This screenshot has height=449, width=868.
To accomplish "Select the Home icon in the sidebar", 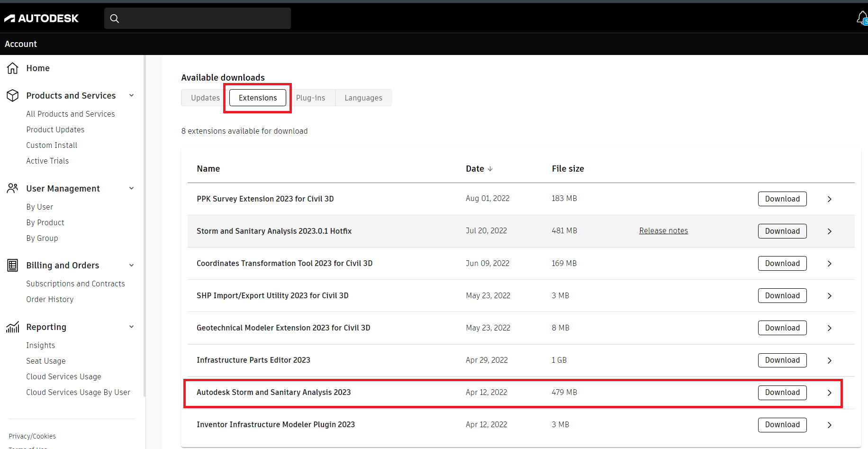I will (x=13, y=68).
